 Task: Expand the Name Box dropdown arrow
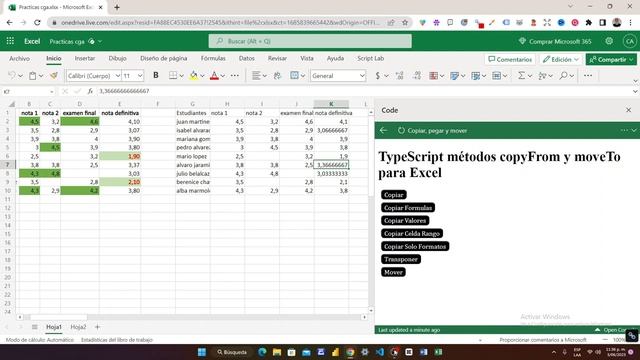click(52, 91)
